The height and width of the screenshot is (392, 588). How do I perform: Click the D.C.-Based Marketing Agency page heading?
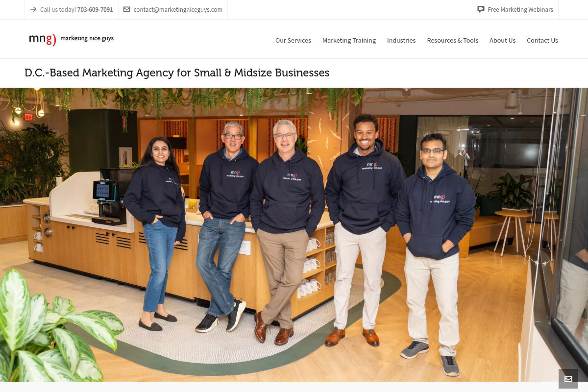(x=177, y=73)
